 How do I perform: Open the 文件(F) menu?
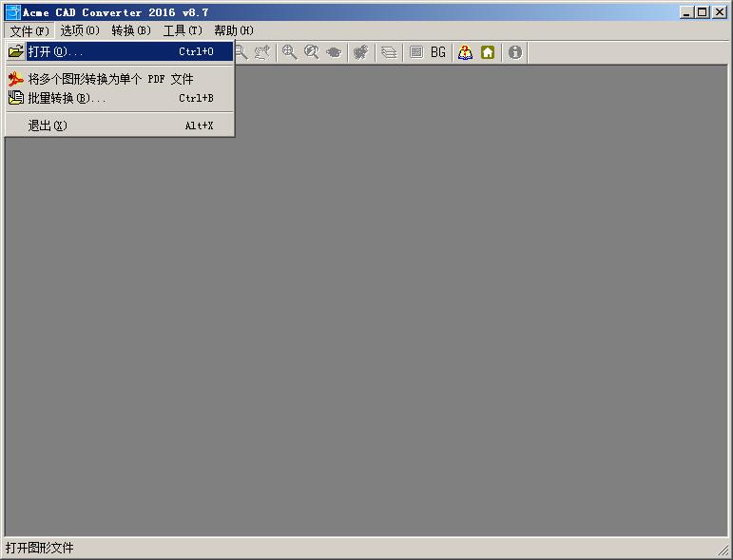tap(29, 30)
